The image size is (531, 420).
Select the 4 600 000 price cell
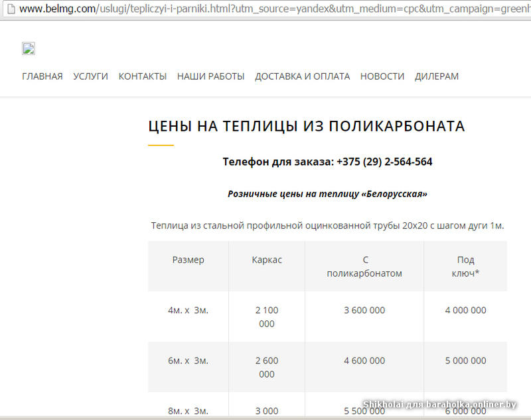[x=364, y=367]
